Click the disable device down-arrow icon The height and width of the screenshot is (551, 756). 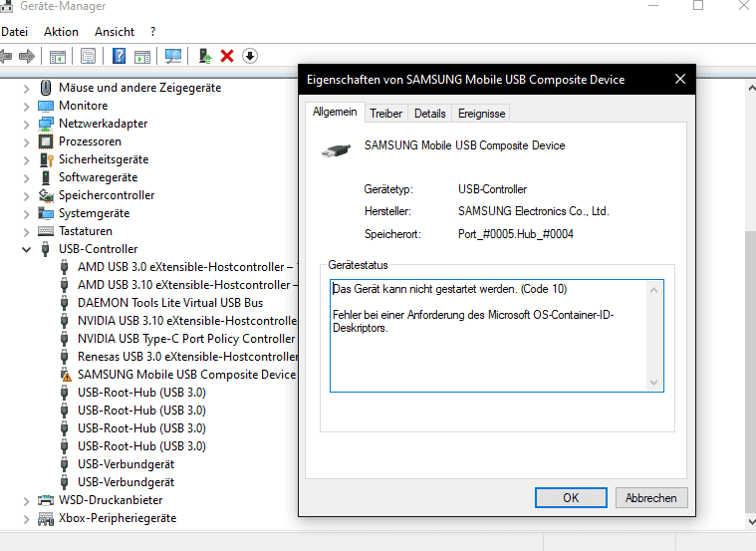click(x=250, y=56)
